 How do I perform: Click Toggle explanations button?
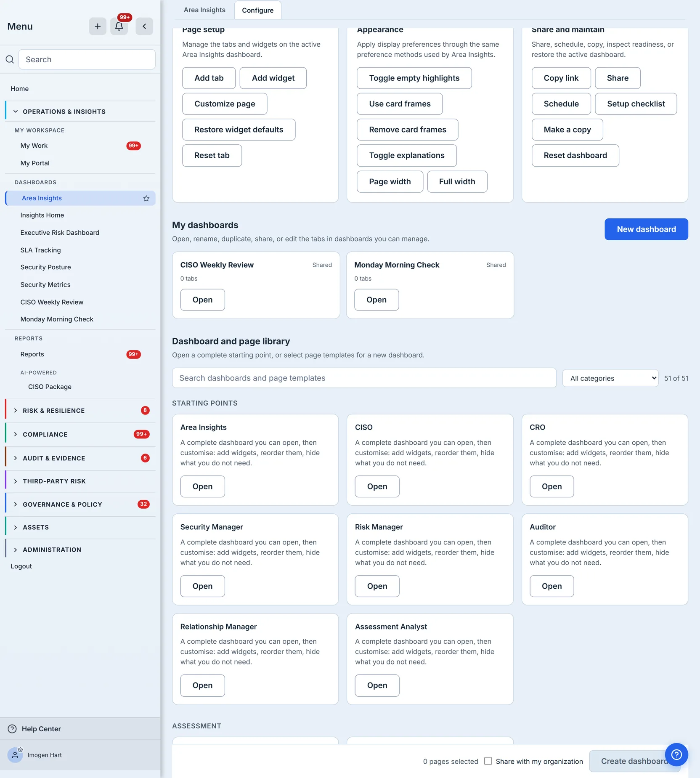tap(407, 156)
